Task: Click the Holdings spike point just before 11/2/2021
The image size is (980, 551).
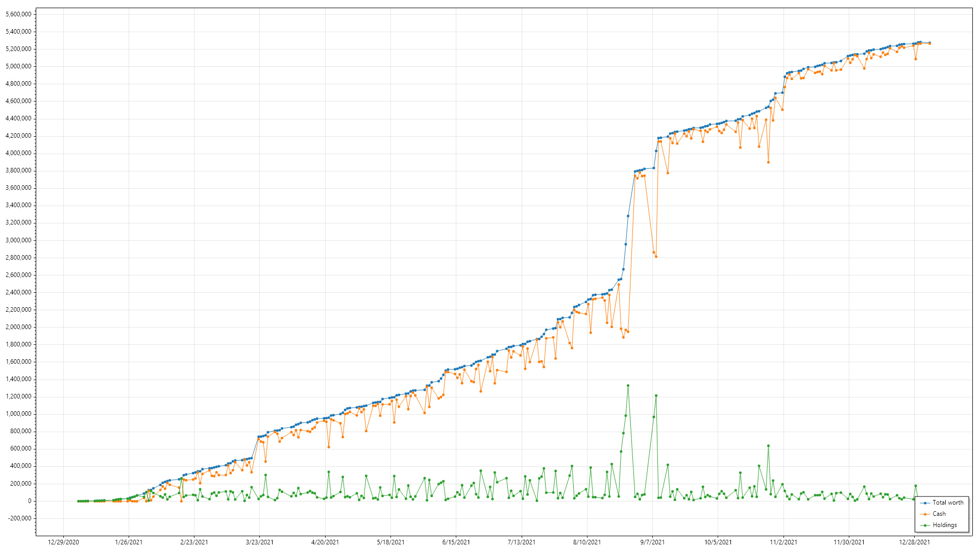Action: 768,446
